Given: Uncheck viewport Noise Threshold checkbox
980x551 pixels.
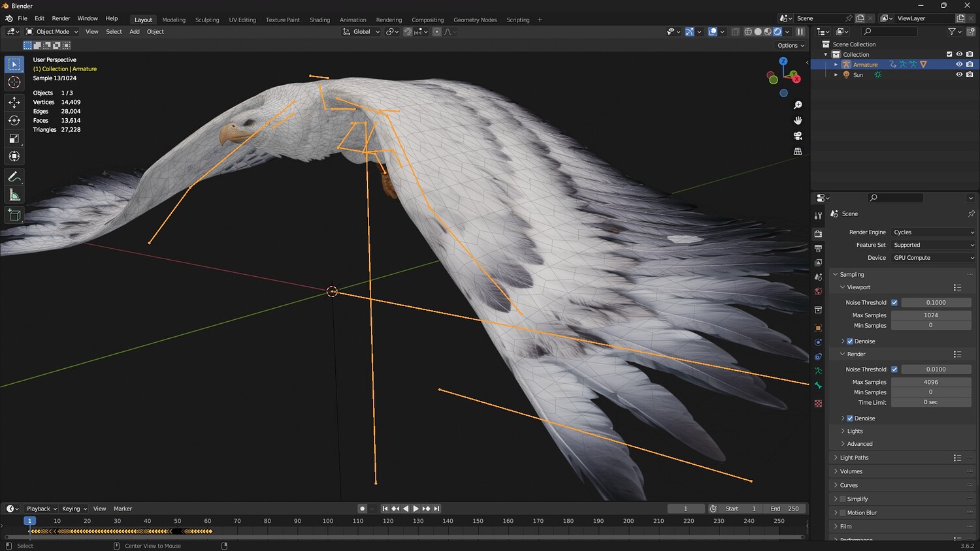Looking at the screenshot, I should pos(894,303).
